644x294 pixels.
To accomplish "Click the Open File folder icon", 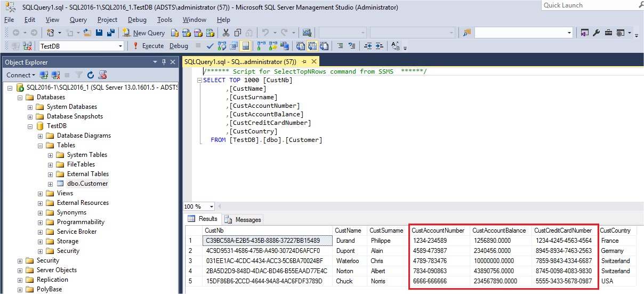I will (87, 33).
